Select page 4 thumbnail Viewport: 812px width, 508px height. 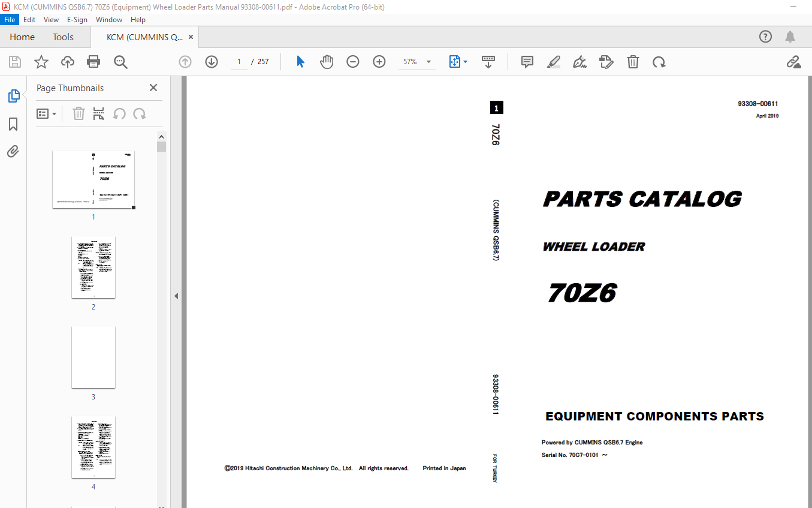pos(93,447)
